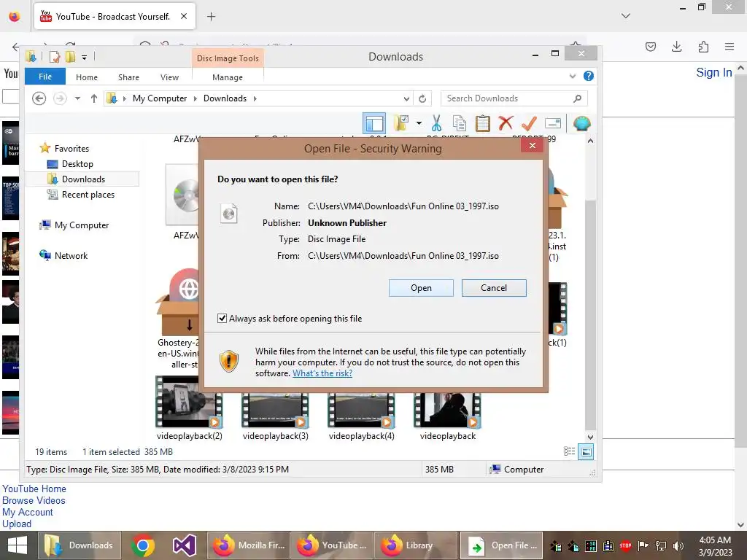Open Firefox downloads panel arrow icon

click(x=676, y=46)
